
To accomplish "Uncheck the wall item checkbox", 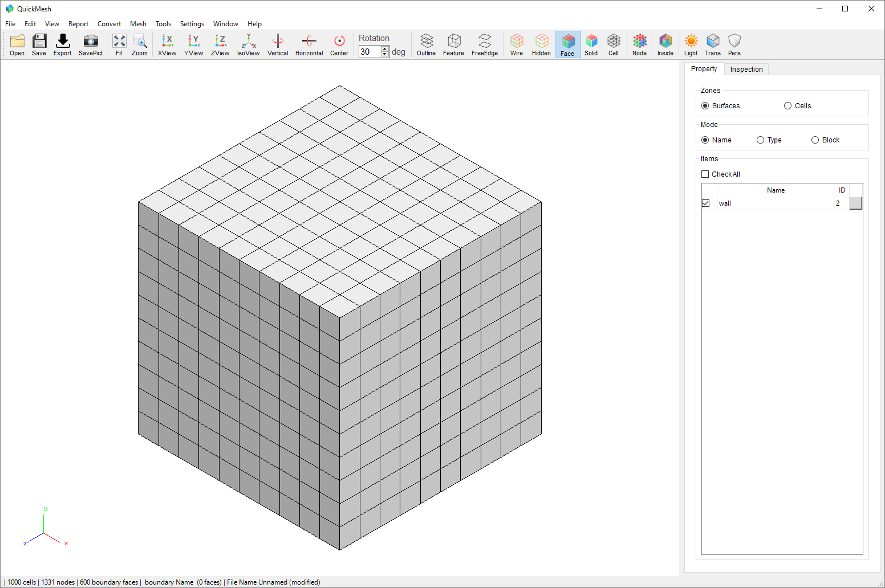I will (706, 203).
